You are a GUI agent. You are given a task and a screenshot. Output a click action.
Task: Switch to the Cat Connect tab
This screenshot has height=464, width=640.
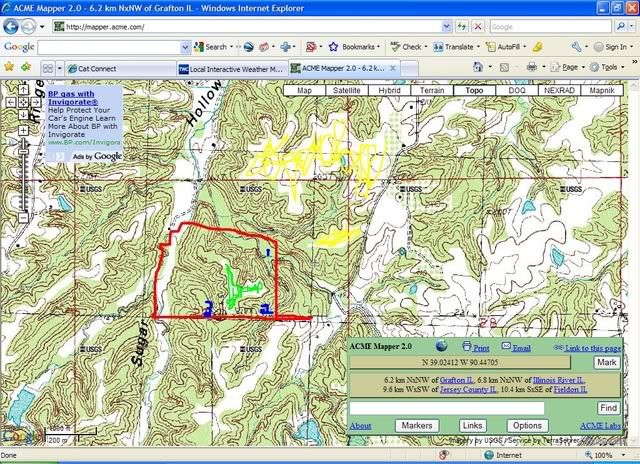[x=121, y=69]
